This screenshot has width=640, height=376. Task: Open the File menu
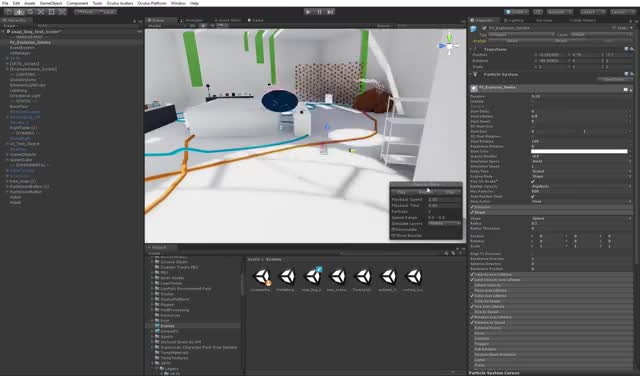tap(5, 3)
